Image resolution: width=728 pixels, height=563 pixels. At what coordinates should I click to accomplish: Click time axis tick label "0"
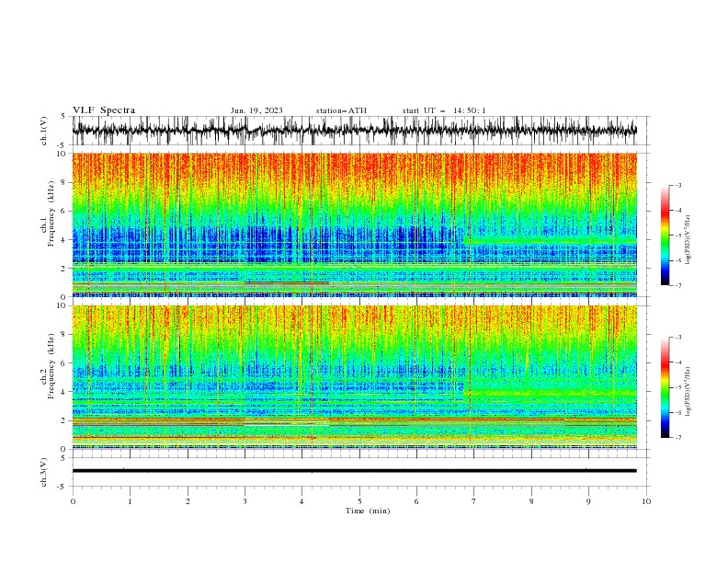73,501
